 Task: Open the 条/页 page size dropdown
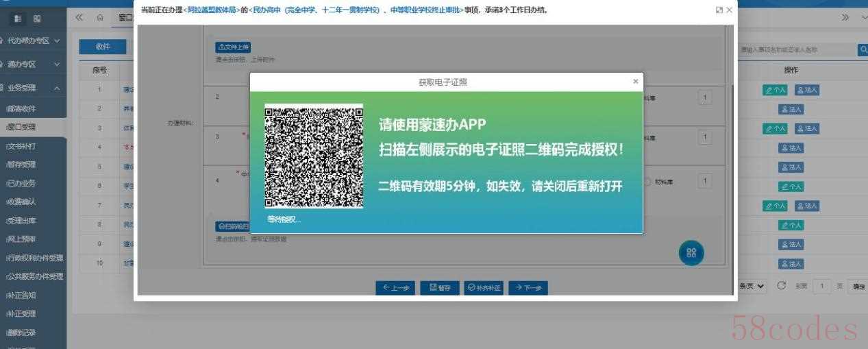click(753, 286)
